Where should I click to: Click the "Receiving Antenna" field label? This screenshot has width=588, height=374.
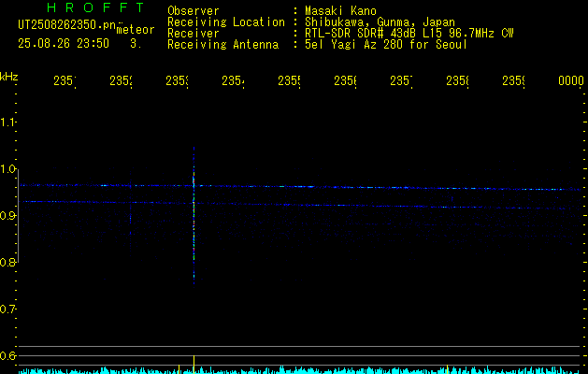223,45
